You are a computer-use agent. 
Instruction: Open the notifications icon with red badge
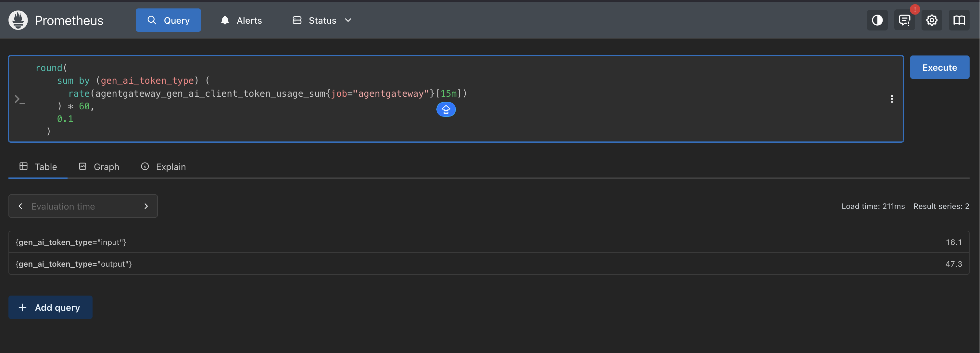[x=904, y=20]
